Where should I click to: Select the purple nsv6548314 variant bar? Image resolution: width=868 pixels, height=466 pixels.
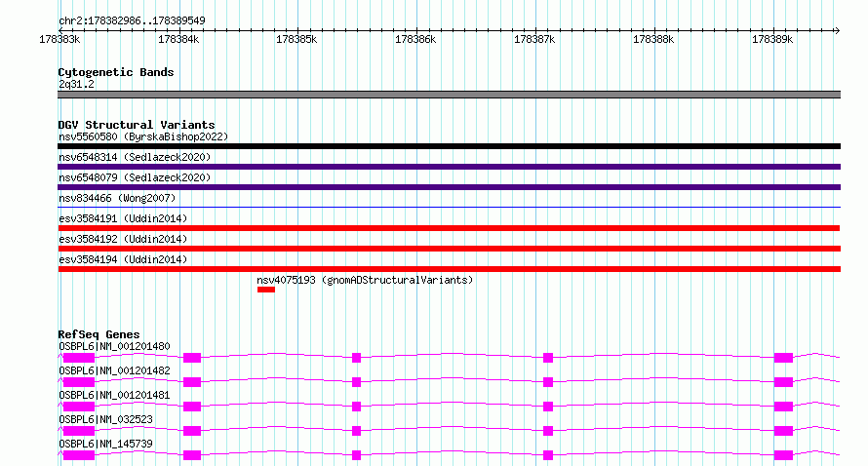(x=449, y=167)
